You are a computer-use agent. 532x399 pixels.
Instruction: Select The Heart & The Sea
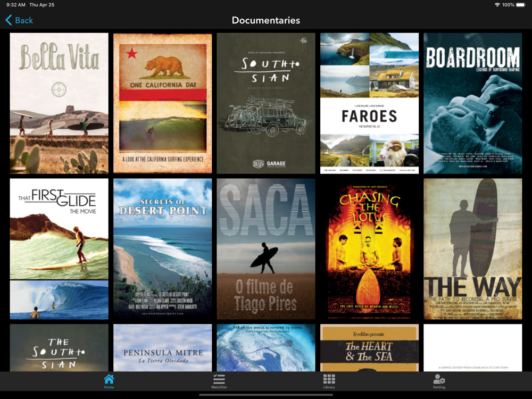pos(369,347)
